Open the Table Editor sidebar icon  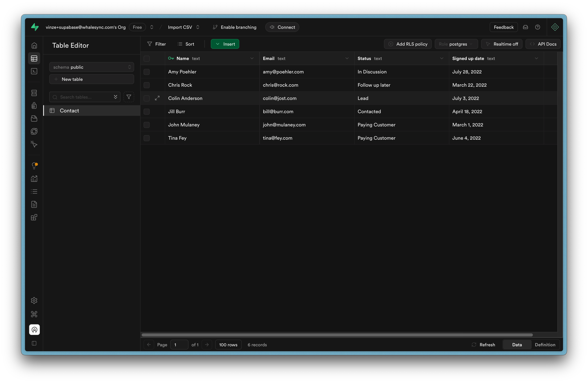[x=34, y=58]
